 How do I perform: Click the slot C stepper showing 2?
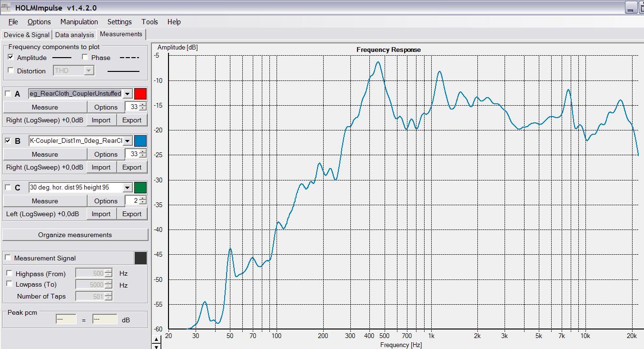[x=136, y=201]
